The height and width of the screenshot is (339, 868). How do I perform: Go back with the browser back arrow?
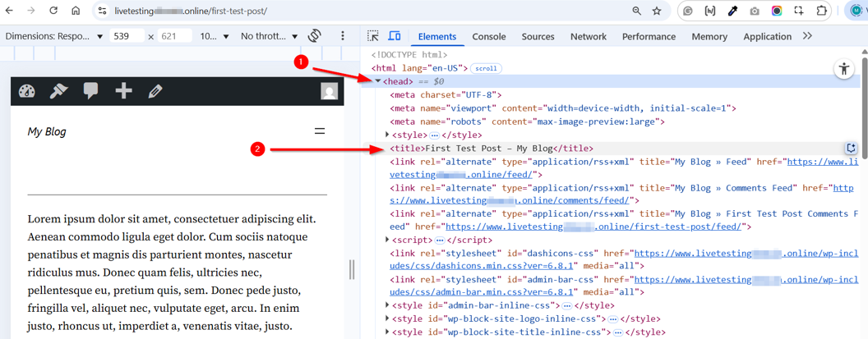tap(9, 11)
